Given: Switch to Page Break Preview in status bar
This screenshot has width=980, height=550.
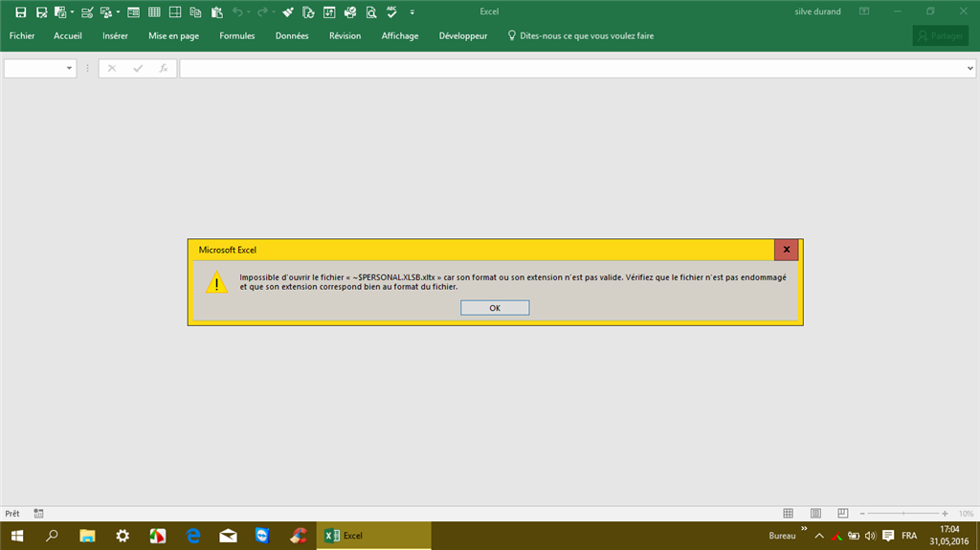Looking at the screenshot, I should [842, 513].
